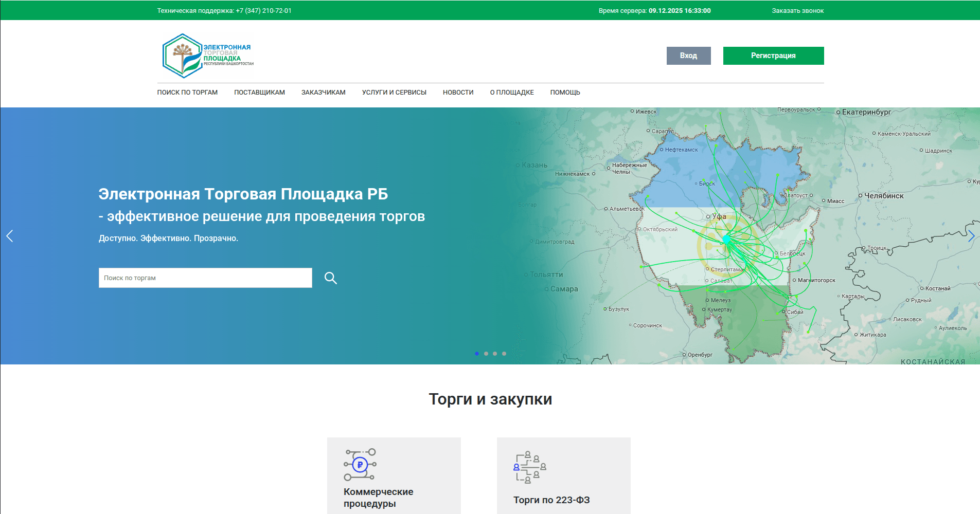The height and width of the screenshot is (514, 980).
Task: Click the Торги и закупки heading
Action: click(x=490, y=399)
